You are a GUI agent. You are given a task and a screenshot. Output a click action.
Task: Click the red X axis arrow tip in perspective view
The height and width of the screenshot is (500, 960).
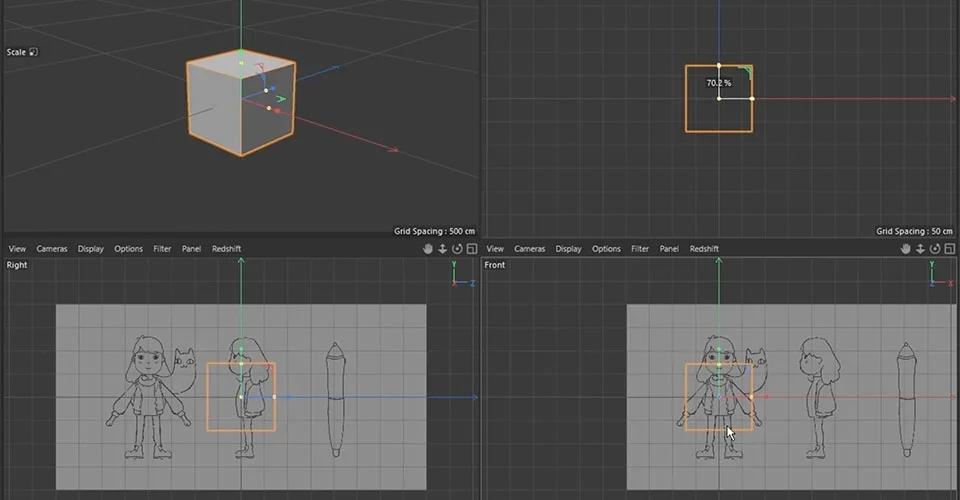[394, 149]
